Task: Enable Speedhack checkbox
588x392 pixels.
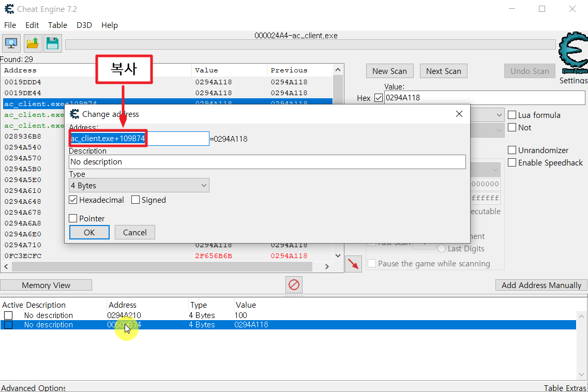Action: coord(512,163)
